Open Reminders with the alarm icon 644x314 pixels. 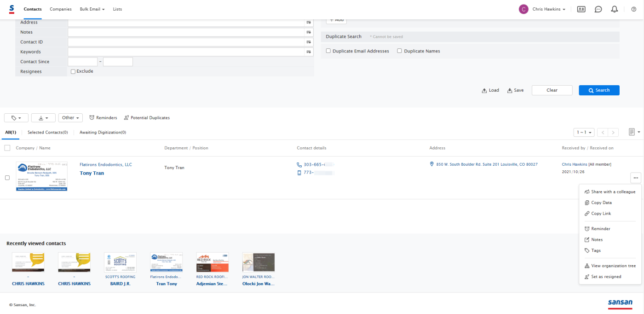103,118
